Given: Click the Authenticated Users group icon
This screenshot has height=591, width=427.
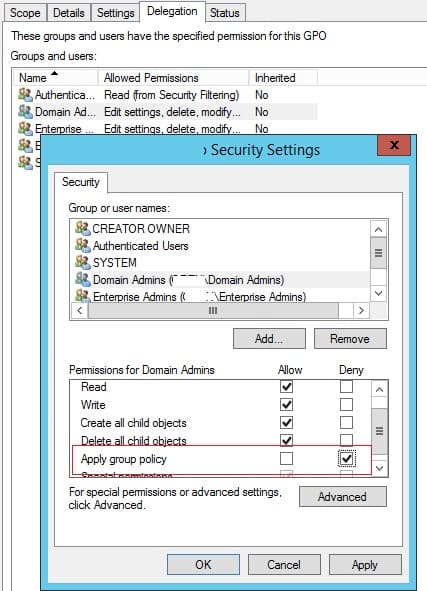Looking at the screenshot, I should [x=83, y=245].
